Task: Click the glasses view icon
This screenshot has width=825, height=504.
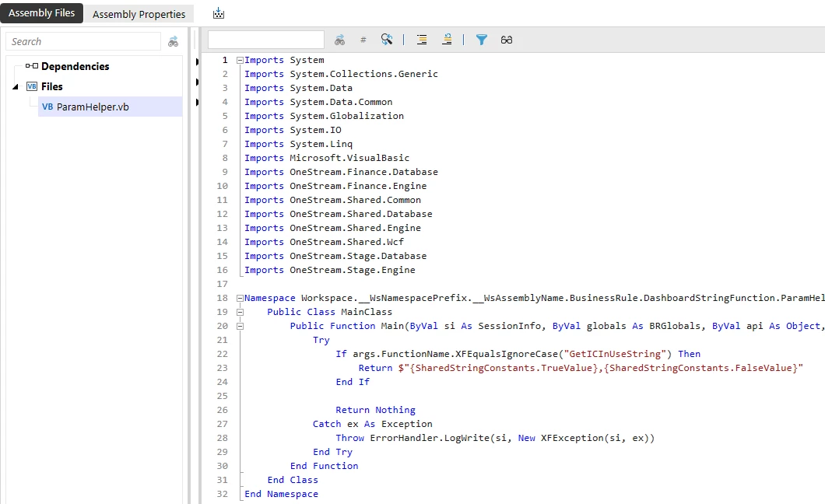Action: [x=506, y=40]
